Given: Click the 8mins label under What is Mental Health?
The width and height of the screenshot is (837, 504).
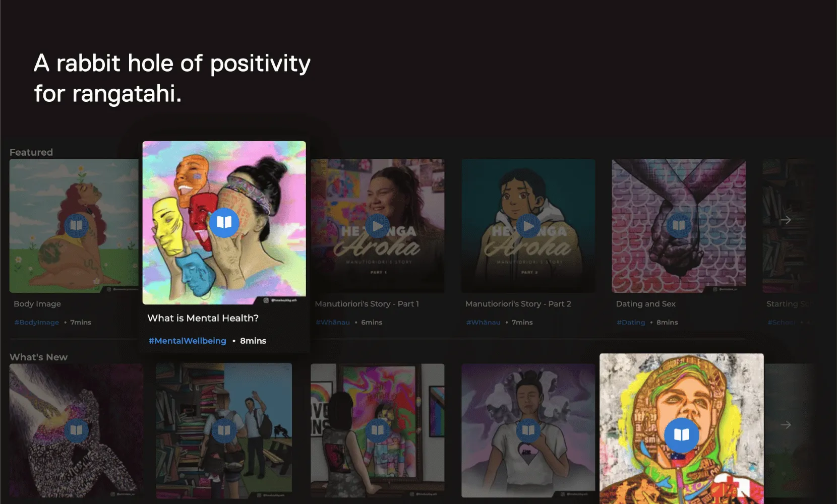Looking at the screenshot, I should click(253, 341).
